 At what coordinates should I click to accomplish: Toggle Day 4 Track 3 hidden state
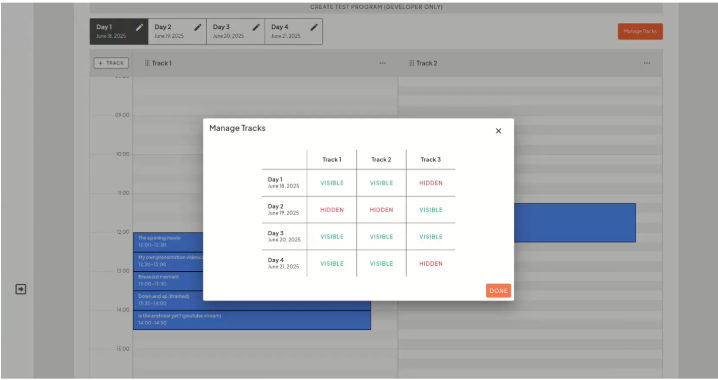(x=431, y=264)
